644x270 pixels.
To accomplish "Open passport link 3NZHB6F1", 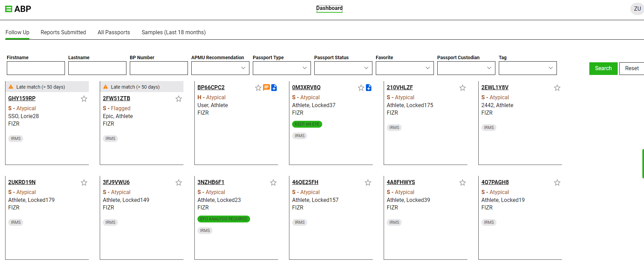I will pos(211,182).
